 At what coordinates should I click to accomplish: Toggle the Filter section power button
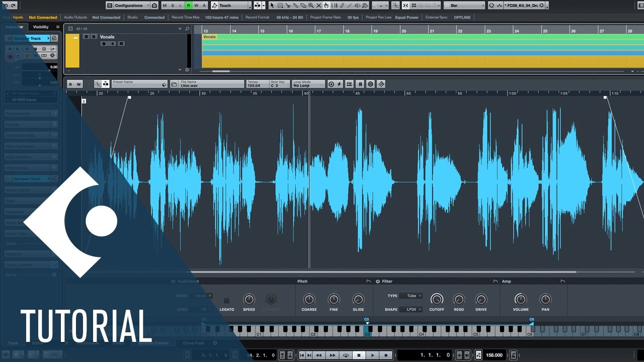point(377,281)
